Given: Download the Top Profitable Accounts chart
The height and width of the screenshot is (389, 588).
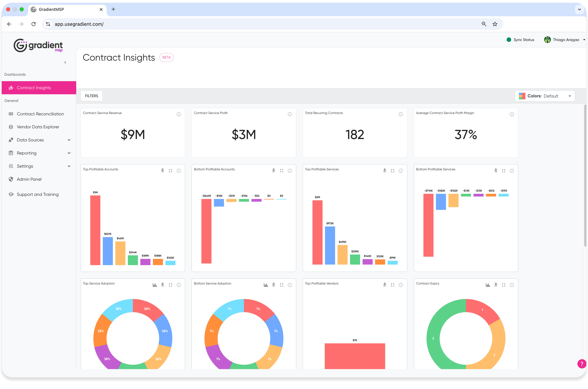Looking at the screenshot, I should [162, 171].
